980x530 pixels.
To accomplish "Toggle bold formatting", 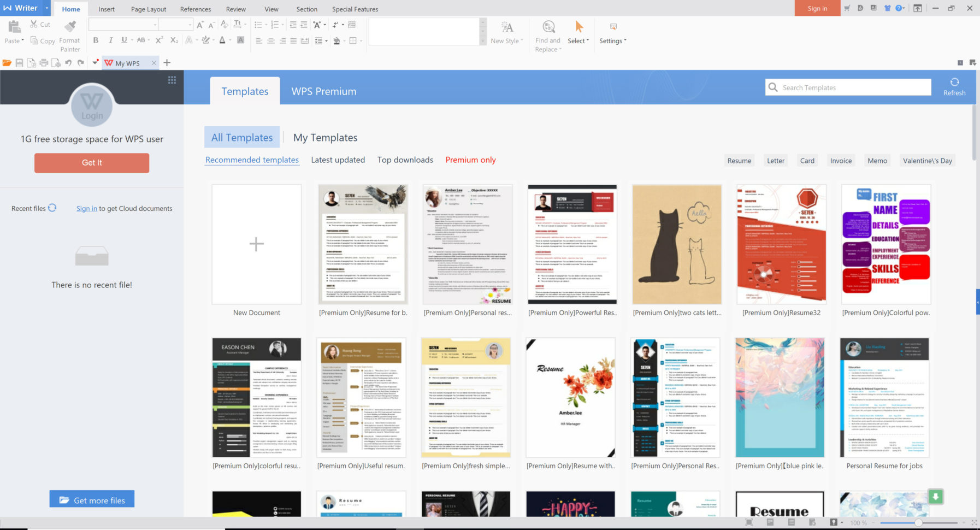I will [96, 40].
